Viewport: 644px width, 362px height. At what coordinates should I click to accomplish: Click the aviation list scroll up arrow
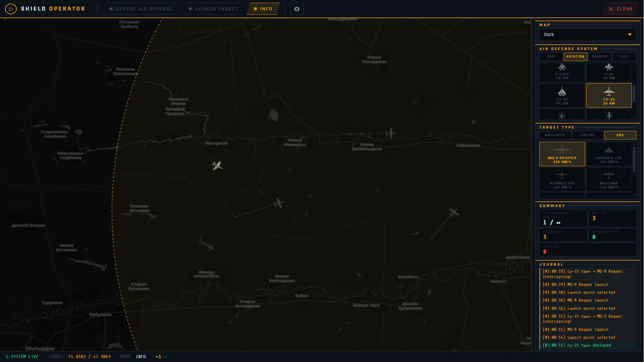[634, 66]
